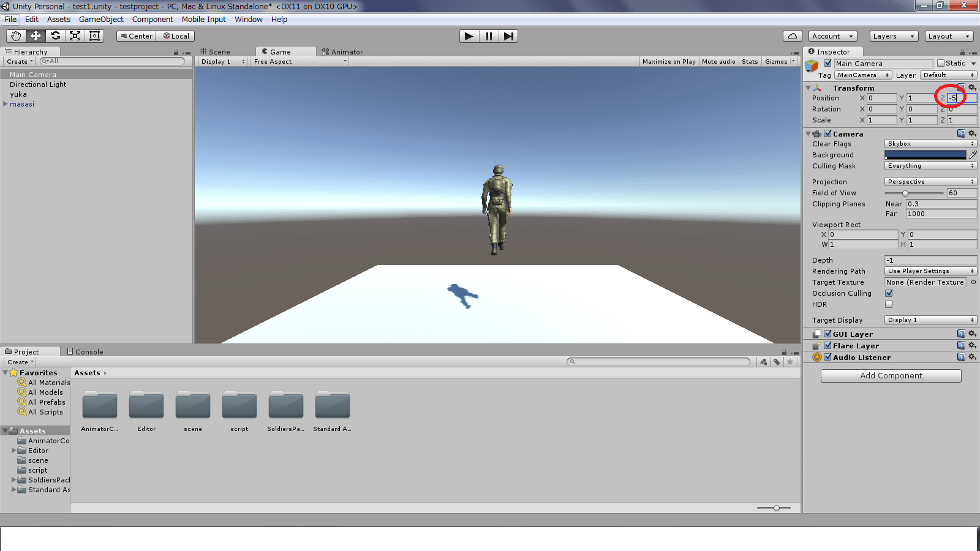Open Transform component gear settings

click(x=972, y=88)
